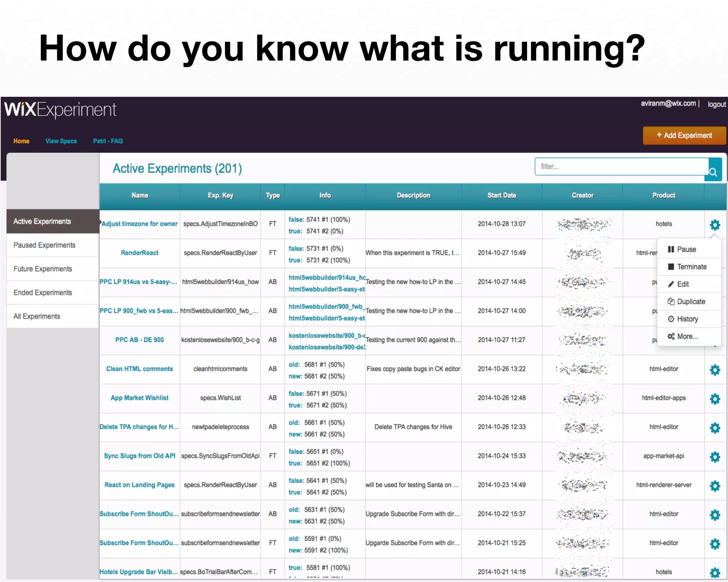Click the Add Experiment button
Screen dimensions: 728x582
pos(684,135)
